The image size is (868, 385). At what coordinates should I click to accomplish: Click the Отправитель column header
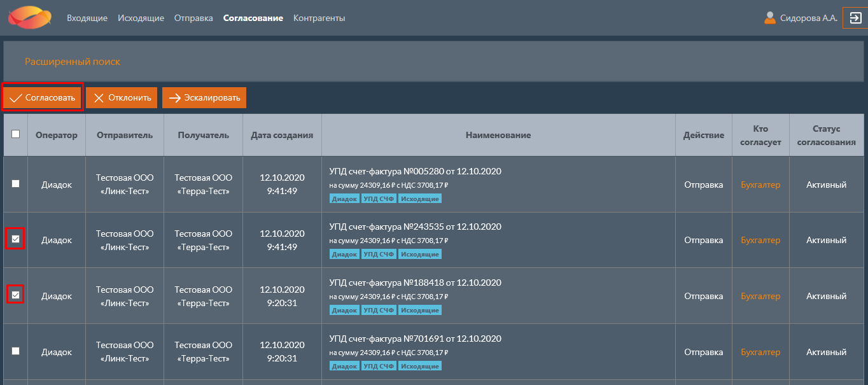pyautogui.click(x=125, y=135)
